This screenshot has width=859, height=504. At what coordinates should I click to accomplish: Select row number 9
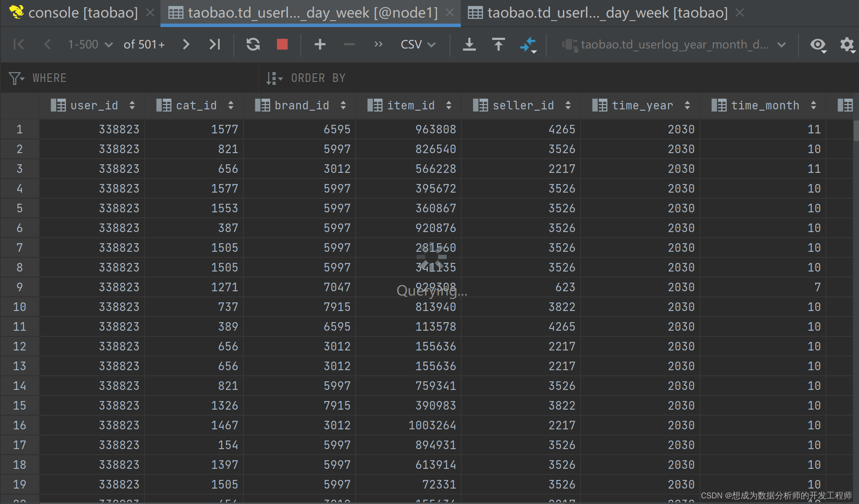pyautogui.click(x=20, y=287)
